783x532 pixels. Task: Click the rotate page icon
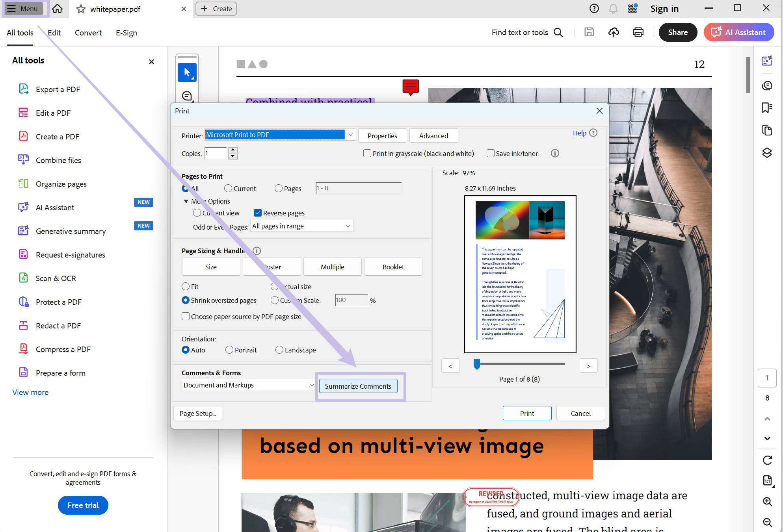click(x=767, y=460)
